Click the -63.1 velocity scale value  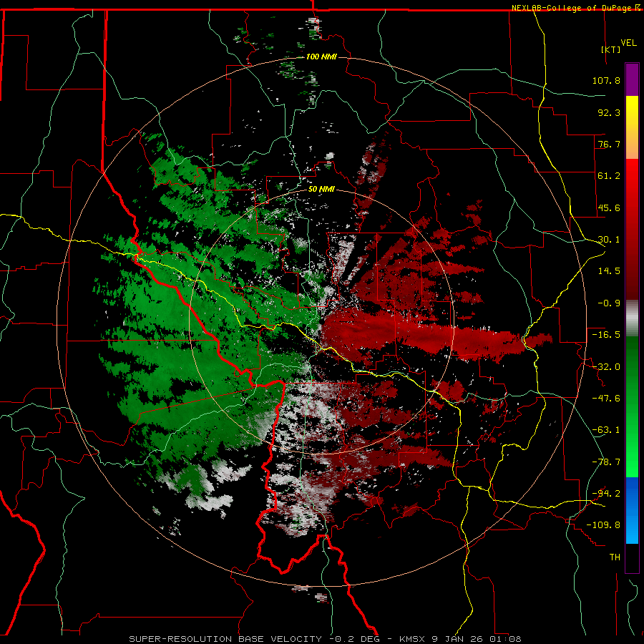606,430
